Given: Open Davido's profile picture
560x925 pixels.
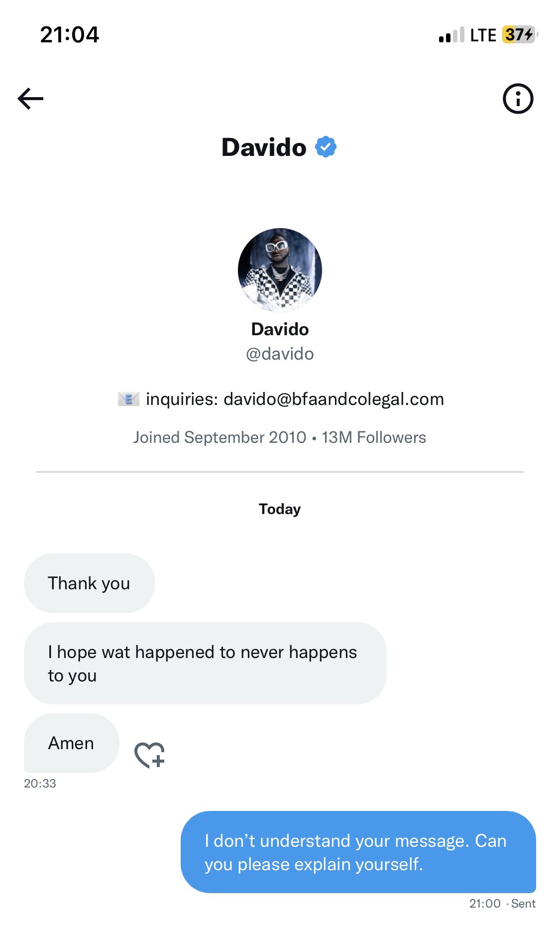Looking at the screenshot, I should click(280, 270).
